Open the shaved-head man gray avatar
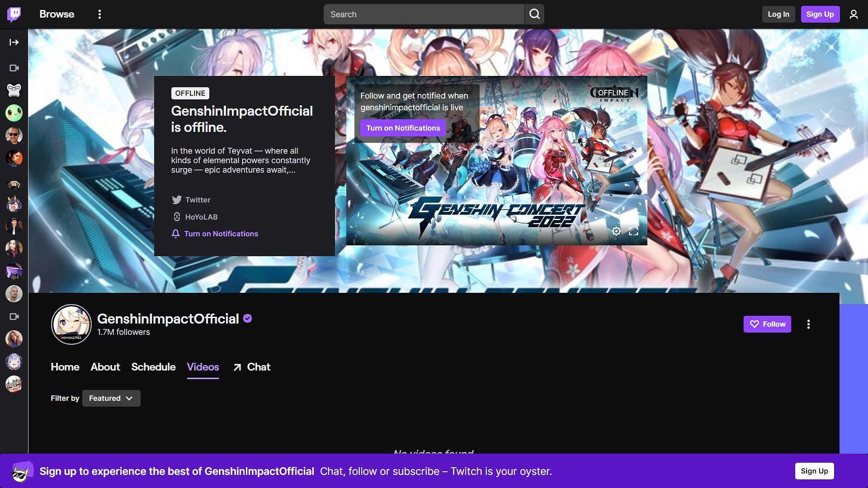 pos(14,294)
